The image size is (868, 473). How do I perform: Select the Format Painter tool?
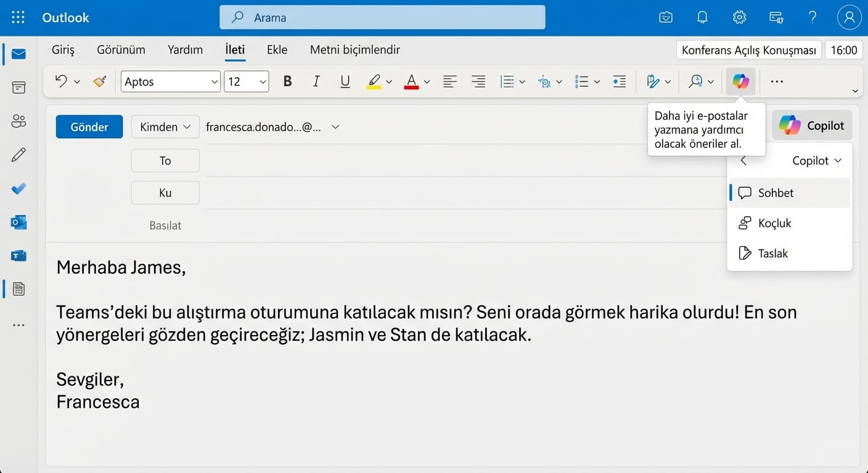(99, 81)
